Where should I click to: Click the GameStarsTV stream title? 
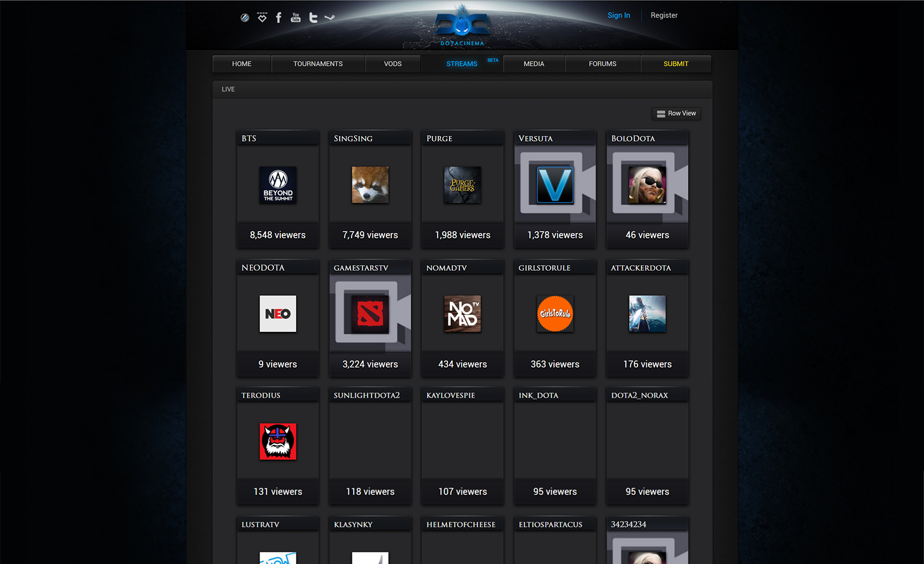click(x=361, y=268)
